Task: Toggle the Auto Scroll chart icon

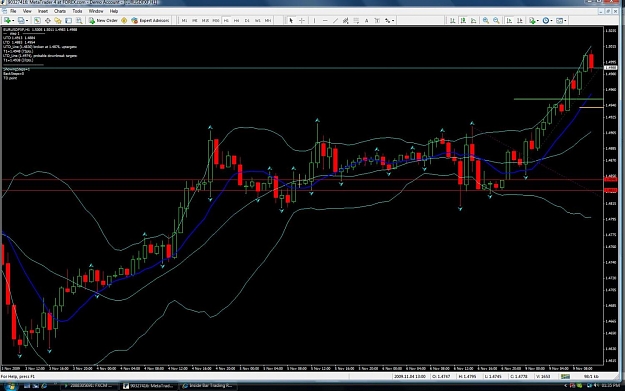Action: point(509,20)
